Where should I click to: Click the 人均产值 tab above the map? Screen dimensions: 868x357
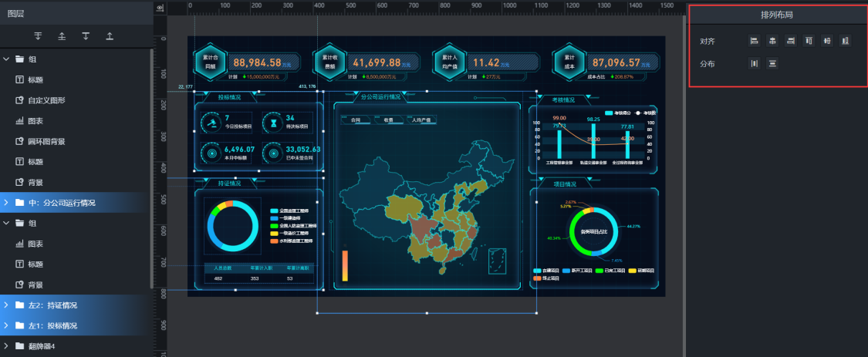[421, 120]
